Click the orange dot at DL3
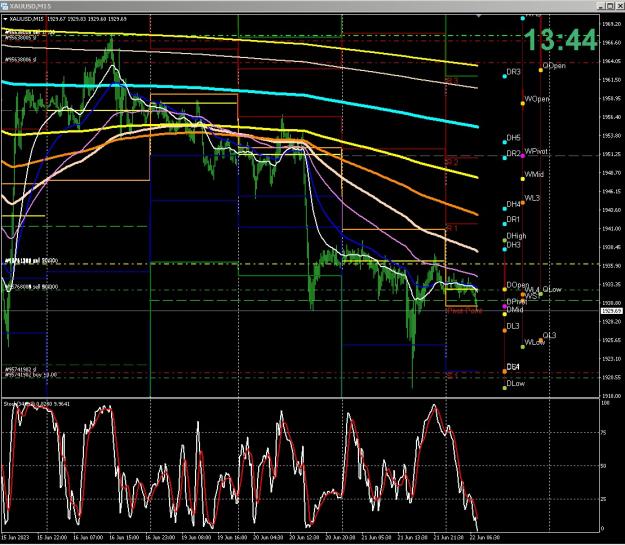This screenshot has width=625, height=545. tap(504, 331)
